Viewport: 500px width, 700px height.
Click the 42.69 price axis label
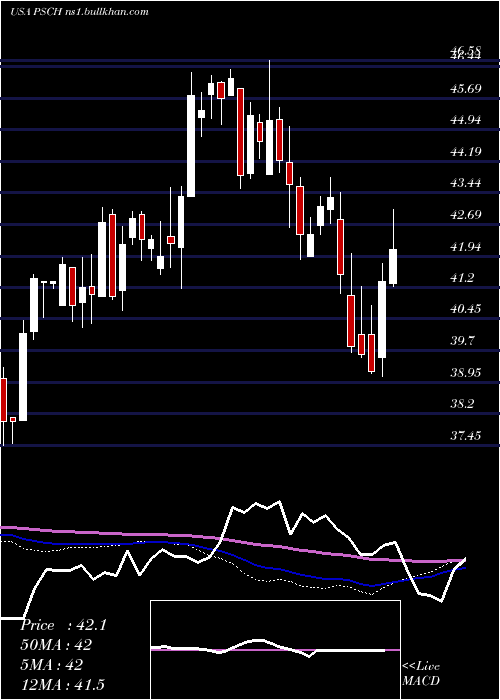click(465, 215)
